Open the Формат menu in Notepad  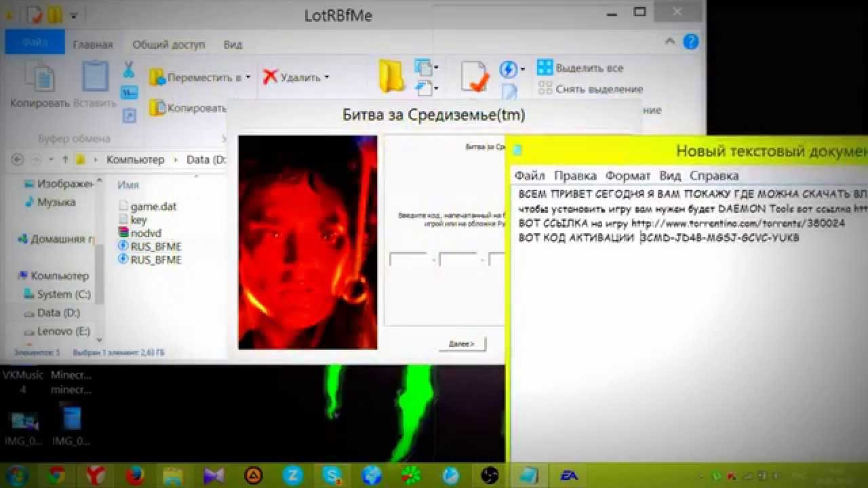click(x=628, y=176)
